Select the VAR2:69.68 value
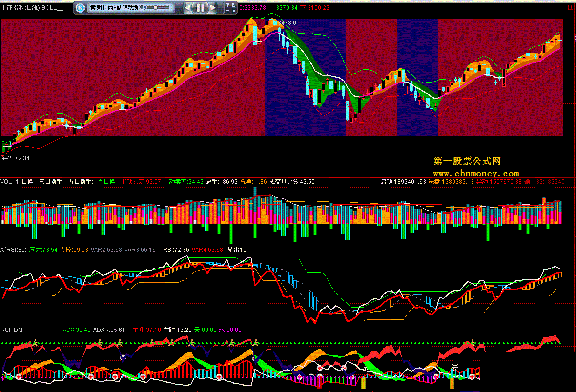 106,250
